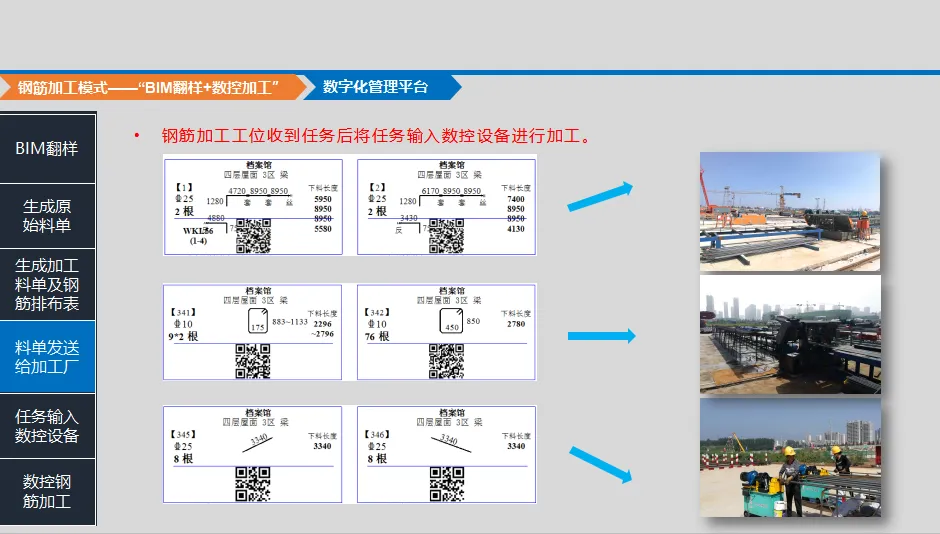
Task: Click 4720_8950_8950 dimension on card 【1】
Action: click(258, 191)
